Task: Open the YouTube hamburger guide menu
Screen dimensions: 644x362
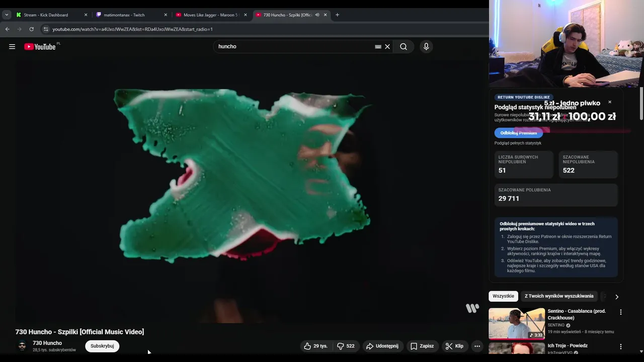Action: pyautogui.click(x=12, y=47)
